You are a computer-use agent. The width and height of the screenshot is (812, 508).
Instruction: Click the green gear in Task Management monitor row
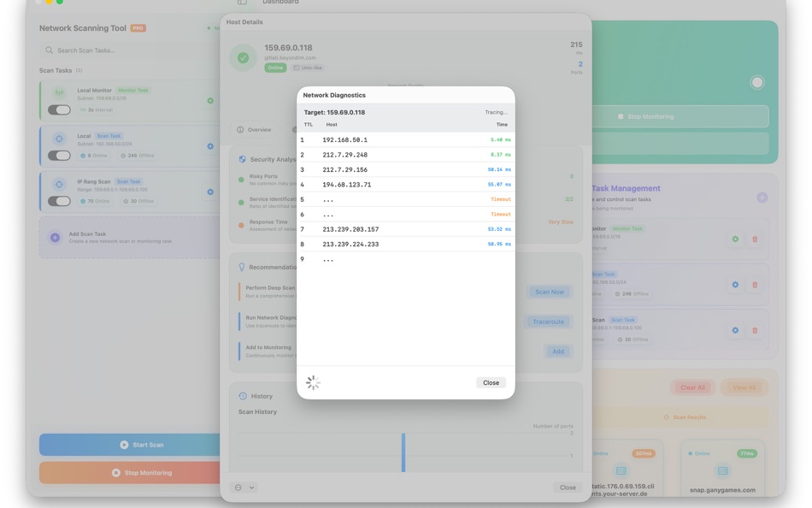pos(735,239)
